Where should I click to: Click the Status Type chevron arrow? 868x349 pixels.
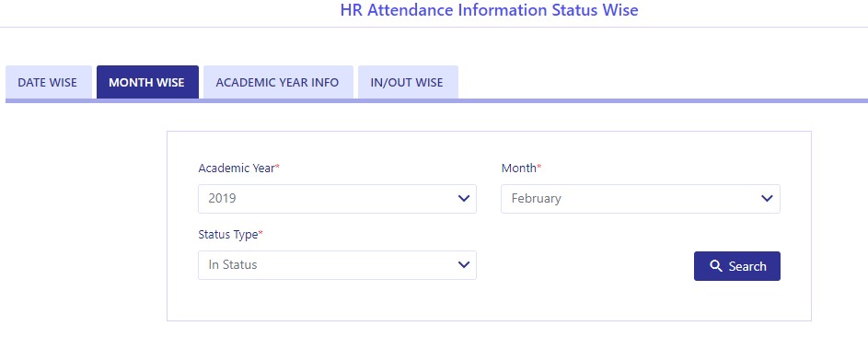(x=464, y=265)
